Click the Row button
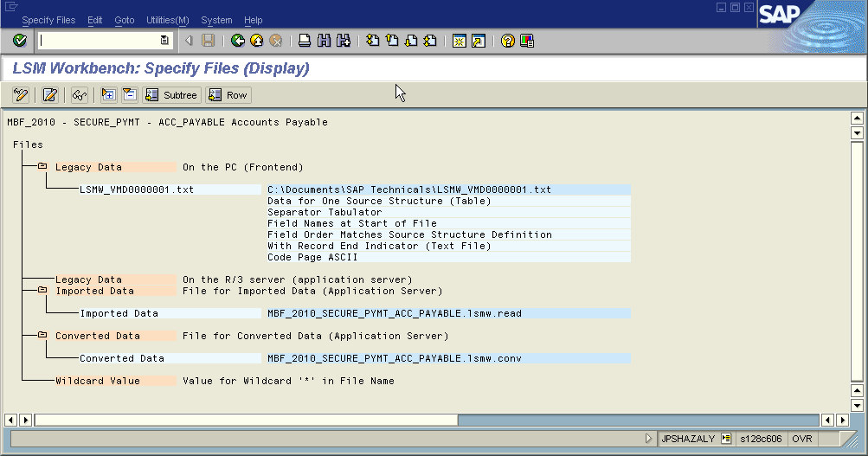Viewport: 868px width, 456px height. pos(228,95)
